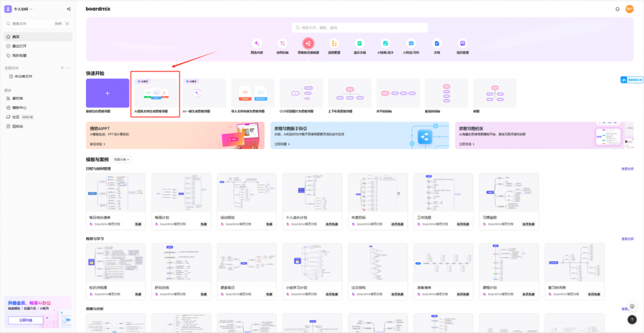
Task: Open the 论文结构 template
Action: tap(378, 271)
